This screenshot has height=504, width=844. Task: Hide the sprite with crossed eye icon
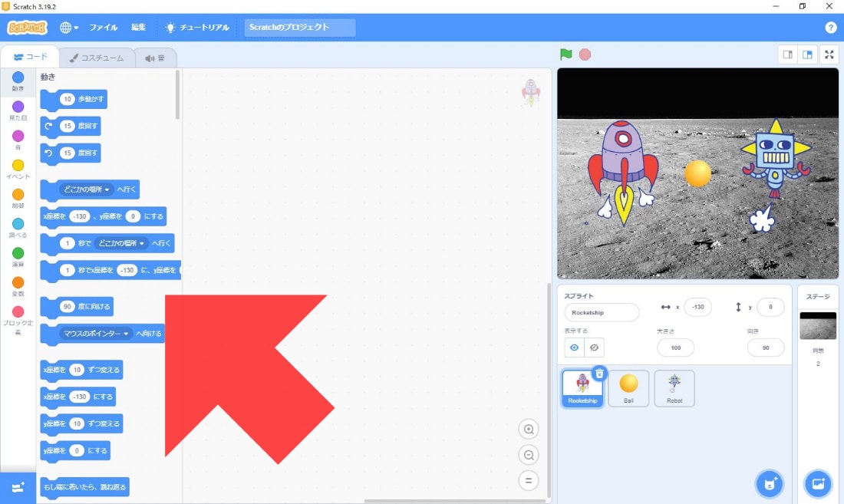pyautogui.click(x=594, y=348)
